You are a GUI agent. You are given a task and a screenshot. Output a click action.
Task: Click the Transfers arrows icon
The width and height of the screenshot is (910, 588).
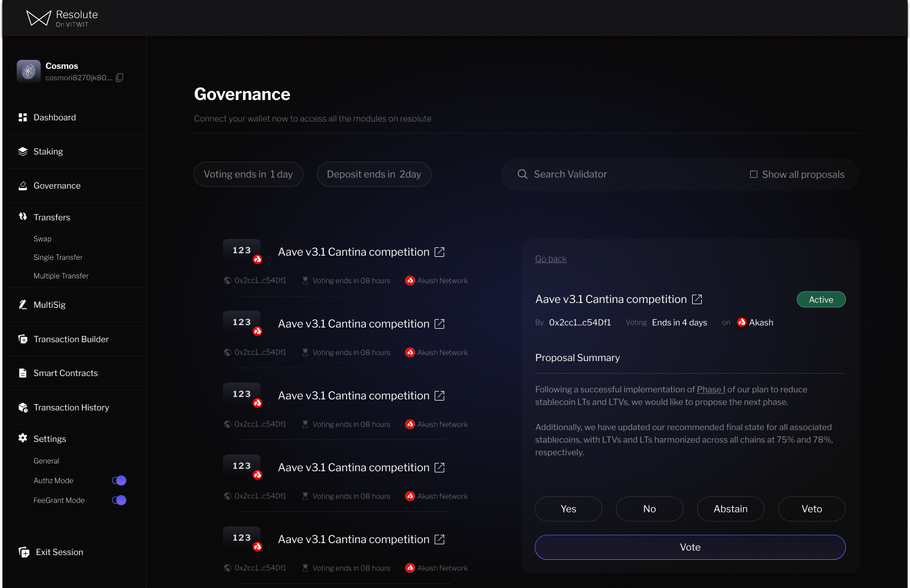pyautogui.click(x=23, y=216)
